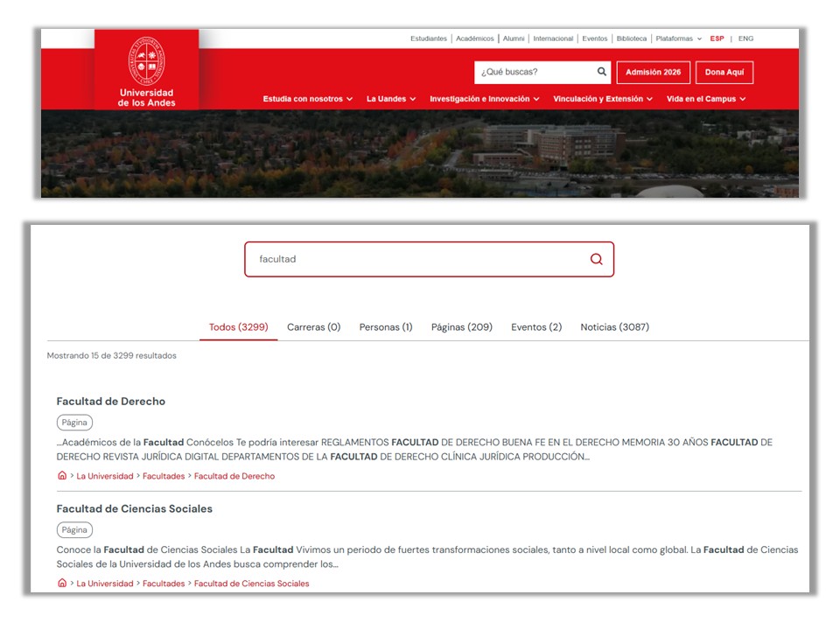Select the Noticias (3087) tab
The height and width of the screenshot is (630, 840).
pyautogui.click(x=614, y=327)
